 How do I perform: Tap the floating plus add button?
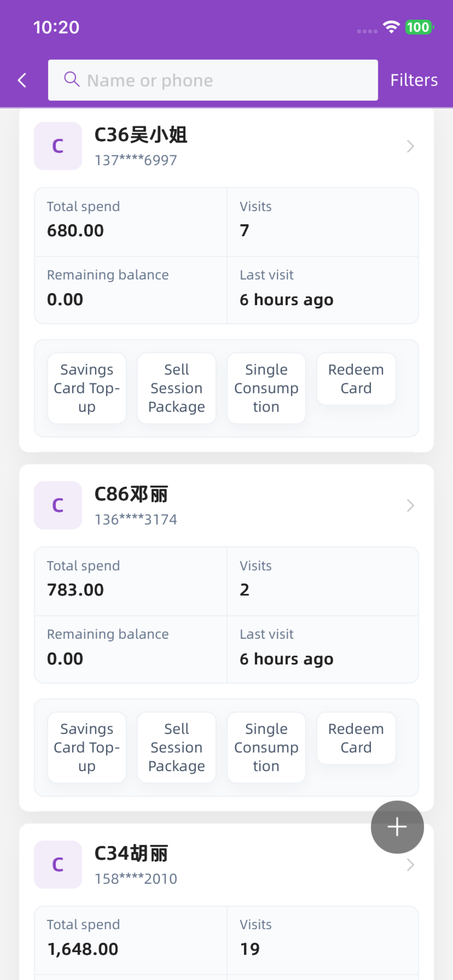click(397, 827)
